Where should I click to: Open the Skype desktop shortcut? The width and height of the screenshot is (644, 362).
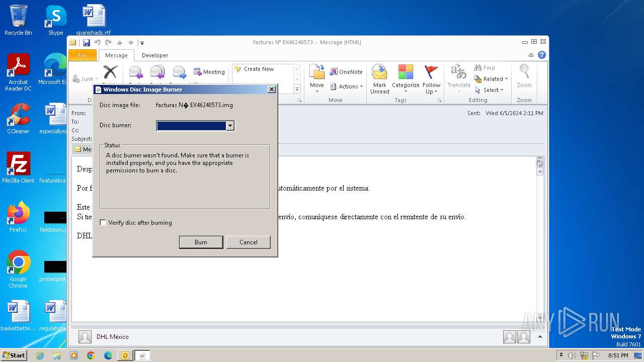[55, 20]
